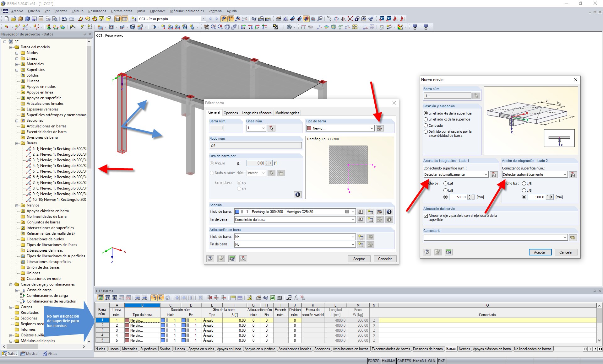Click the edit Nervio type button

click(380, 128)
